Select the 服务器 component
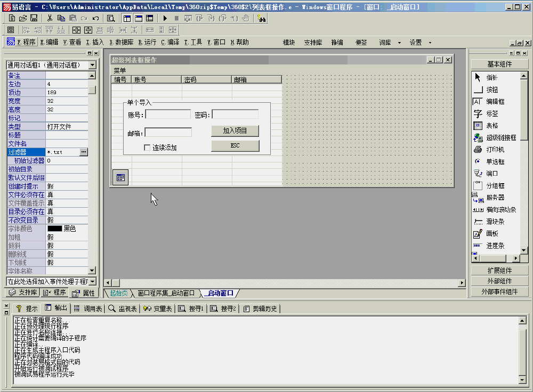Screen dimensions: 533x392 (495, 198)
